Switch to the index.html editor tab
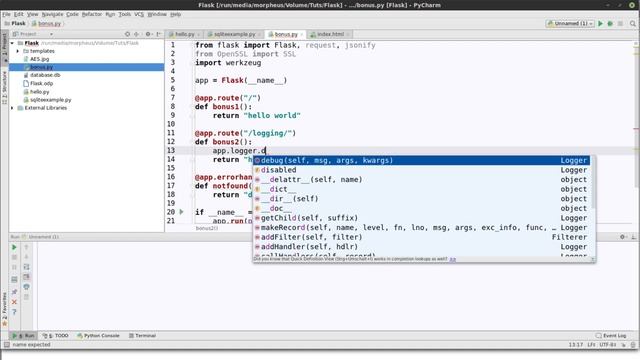The width and height of the screenshot is (640, 360). (x=330, y=34)
